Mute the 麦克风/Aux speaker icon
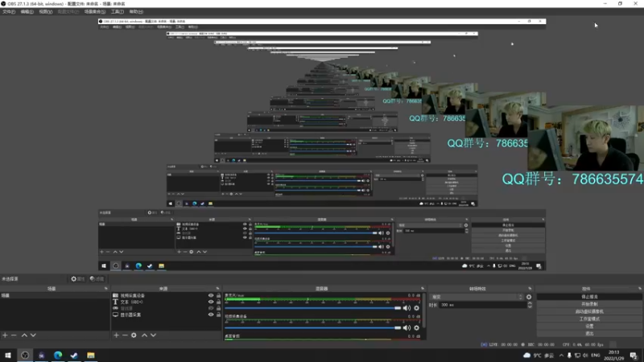This screenshot has width=644, height=362. click(407, 308)
